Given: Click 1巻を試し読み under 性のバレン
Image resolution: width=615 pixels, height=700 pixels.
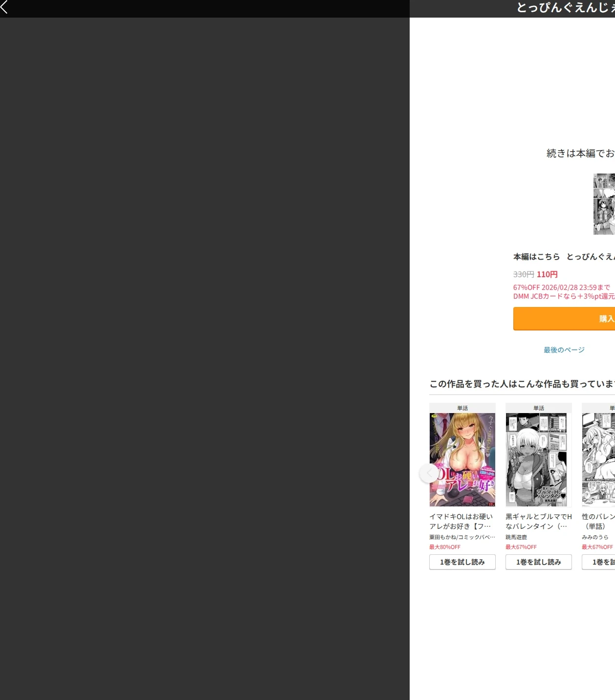Looking at the screenshot, I should 598,562.
